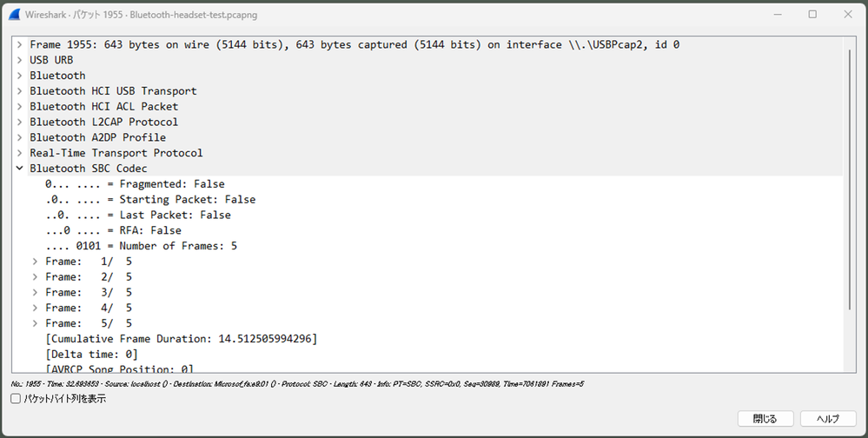Screen dimensions: 868x438
Task: Expand the Real-Time Transport Protocol node
Action: click(x=20, y=153)
